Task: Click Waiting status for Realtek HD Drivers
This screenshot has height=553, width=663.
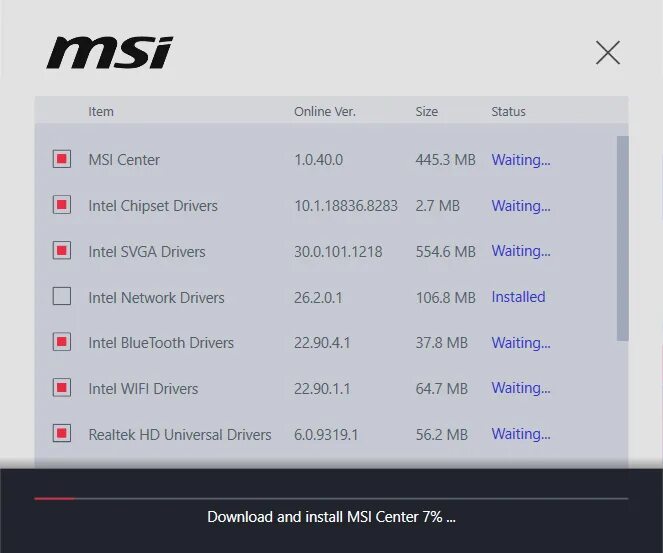Action: pos(521,434)
